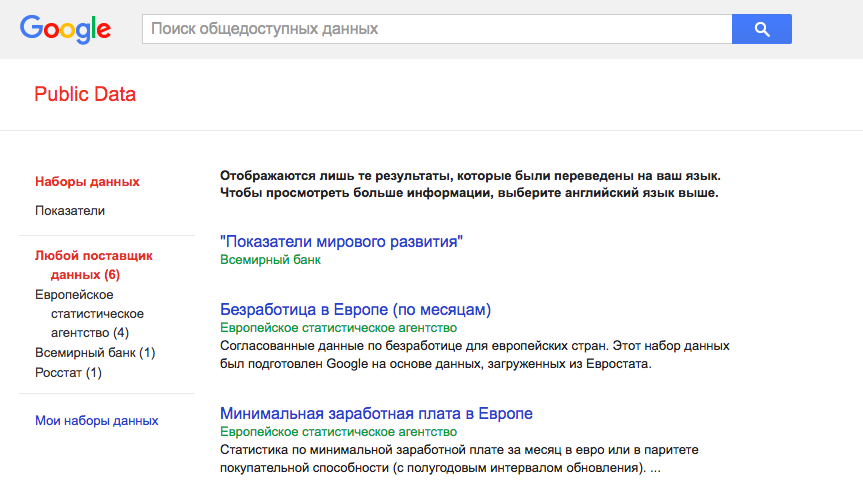The height and width of the screenshot is (494, 863).
Task: Open "Показатели мирового развития" dataset
Action: [x=341, y=241]
